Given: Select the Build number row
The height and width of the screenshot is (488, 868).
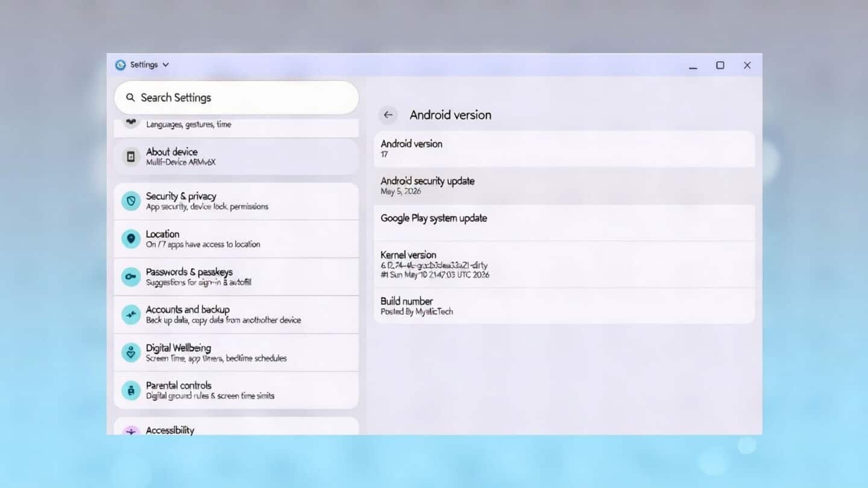Looking at the screenshot, I should click(x=564, y=306).
